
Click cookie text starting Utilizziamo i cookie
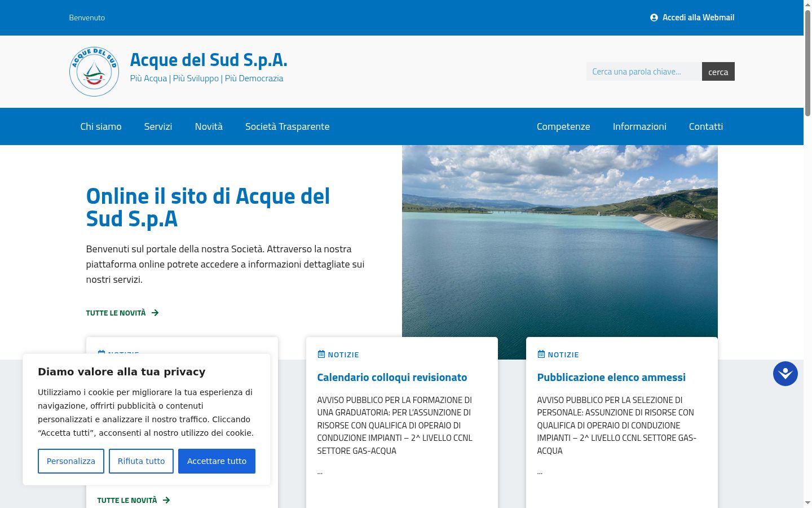[146, 413]
